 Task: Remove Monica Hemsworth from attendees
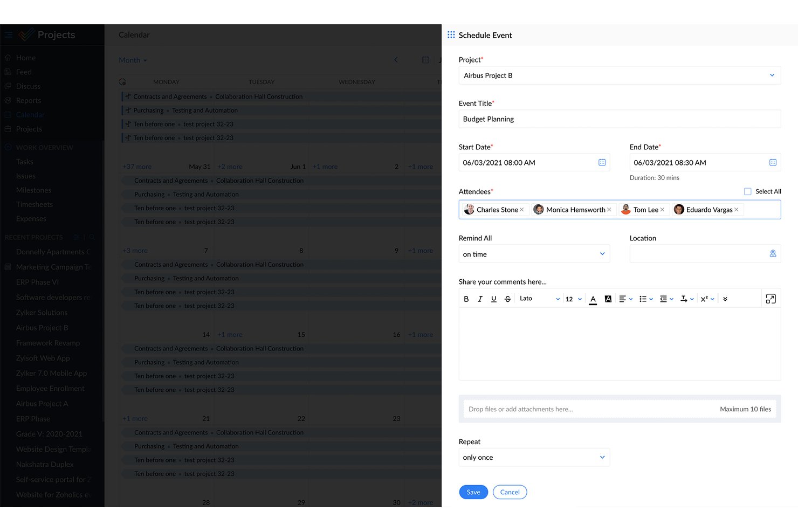coord(609,210)
